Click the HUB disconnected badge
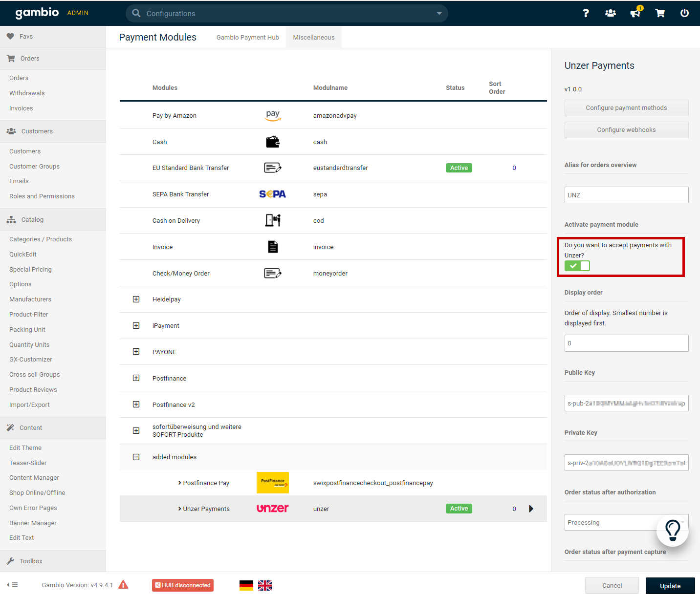 click(x=183, y=585)
